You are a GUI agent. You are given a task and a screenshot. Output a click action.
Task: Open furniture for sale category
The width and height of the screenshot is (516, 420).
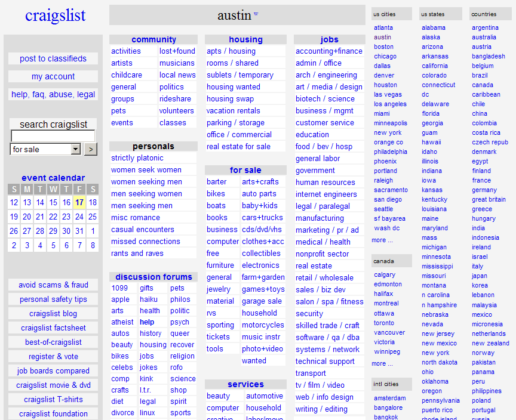pyautogui.click(x=220, y=265)
